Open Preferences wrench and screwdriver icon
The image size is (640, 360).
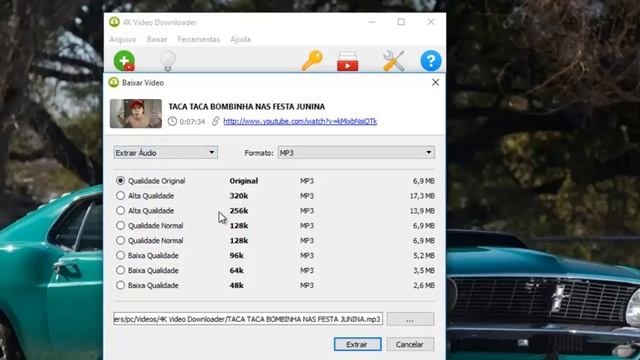point(394,61)
